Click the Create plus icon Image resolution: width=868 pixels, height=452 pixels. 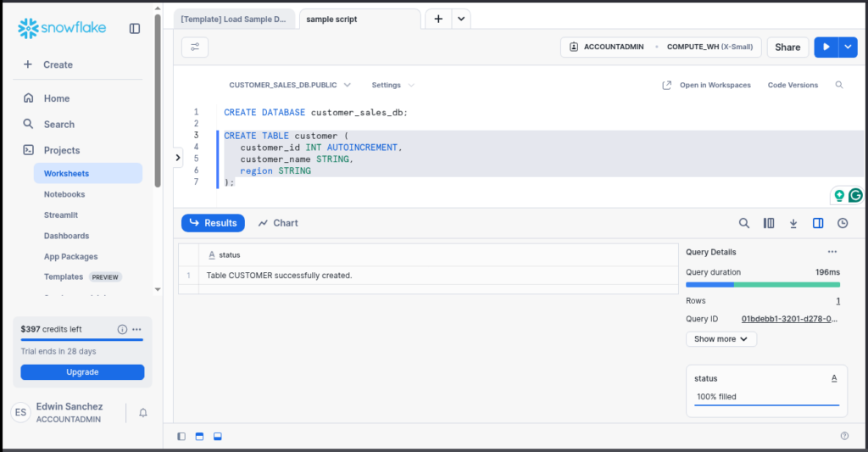coord(28,64)
